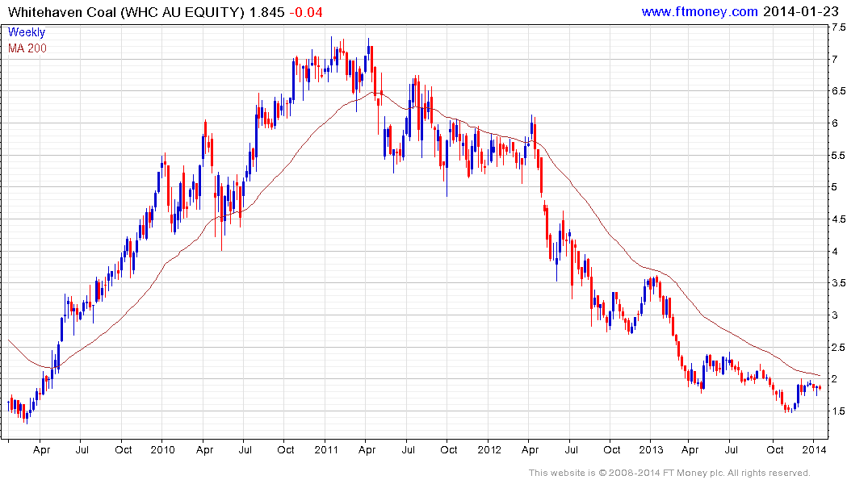Screen dimensions: 868x484
Task: Click the 4 price axis label
Action: click(x=836, y=251)
